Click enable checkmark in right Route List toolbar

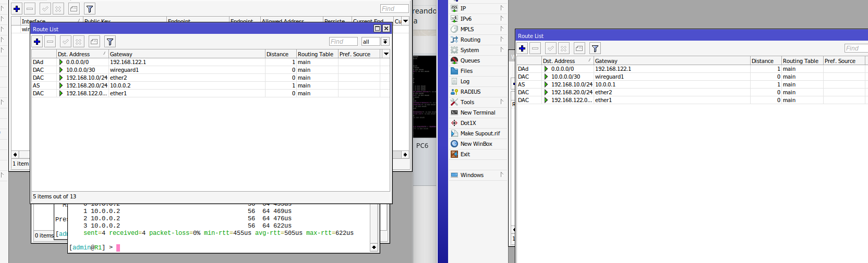pyautogui.click(x=551, y=48)
